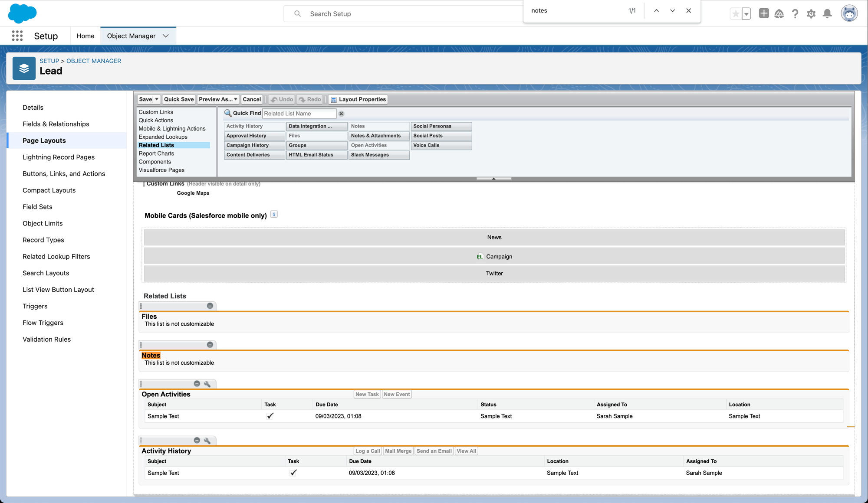Viewport: 868px width, 503px height.
Task: Select the Slack Messages palette item
Action: (379, 155)
